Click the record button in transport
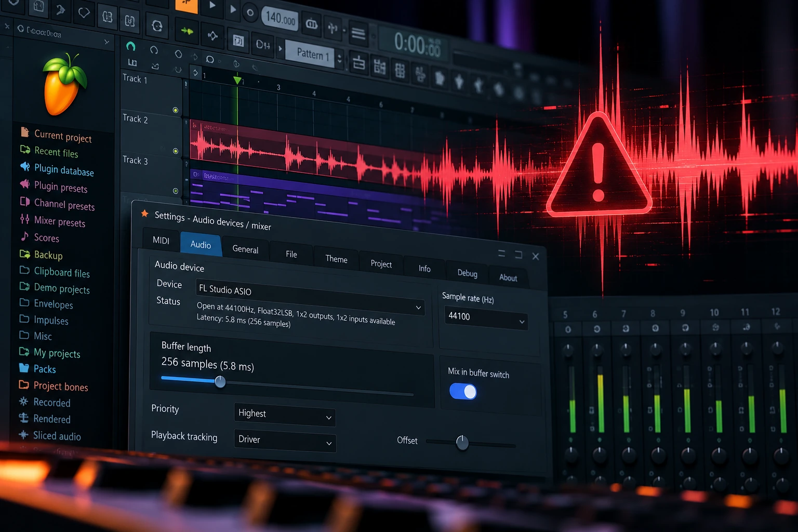This screenshot has width=798, height=532. point(250,12)
